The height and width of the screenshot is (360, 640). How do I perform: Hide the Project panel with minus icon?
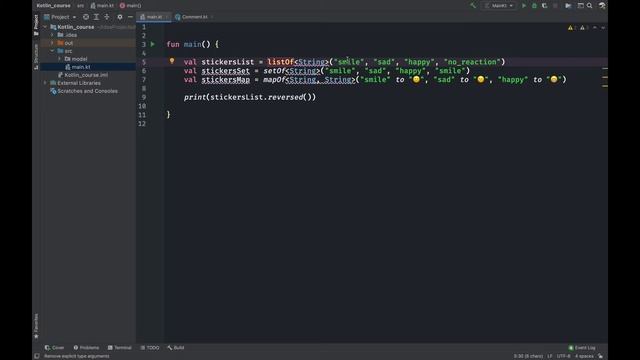click(x=130, y=17)
